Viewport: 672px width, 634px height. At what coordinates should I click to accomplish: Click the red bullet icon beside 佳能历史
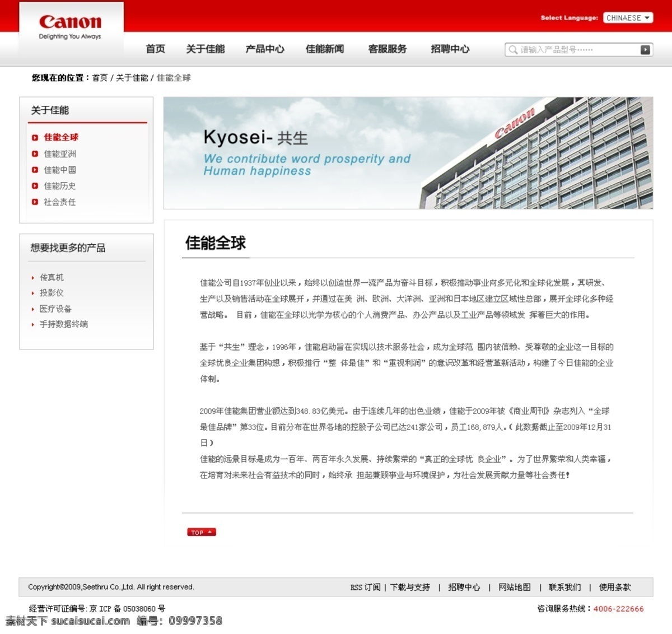pos(35,186)
